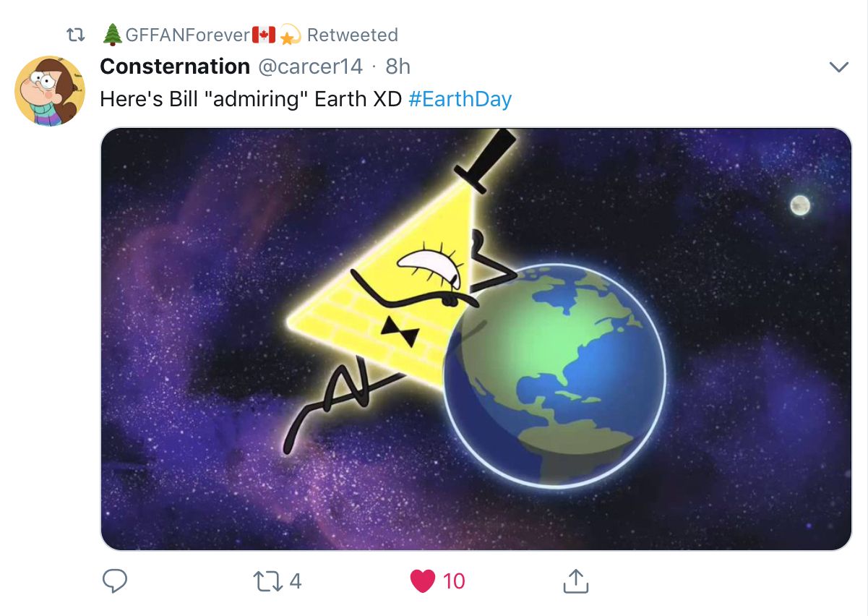Click the reply speech bubble icon

[x=115, y=580]
